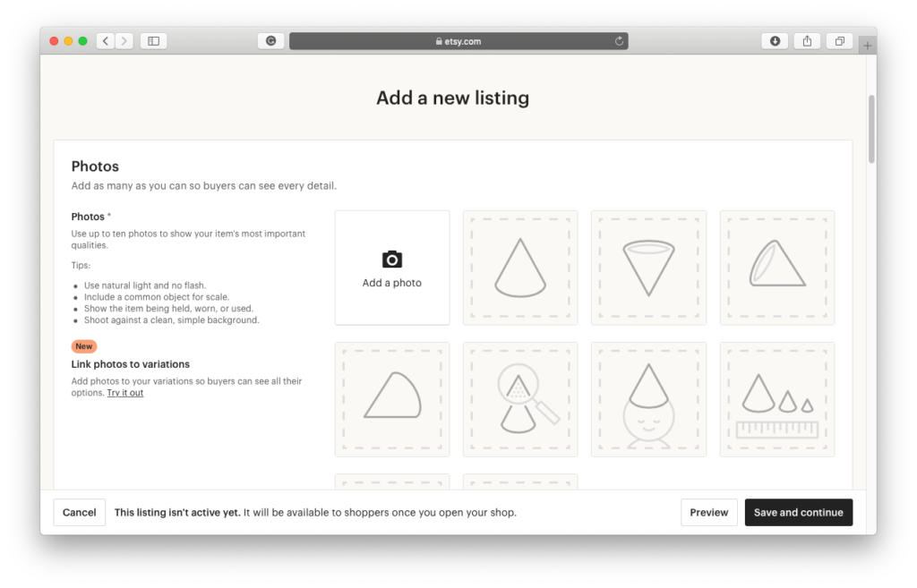Open a new tab with plus button

866,46
